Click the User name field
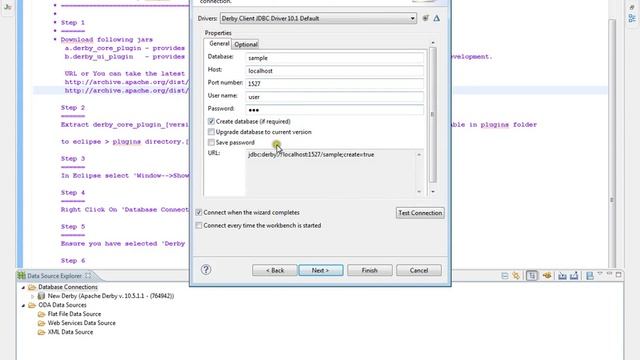 (334, 97)
